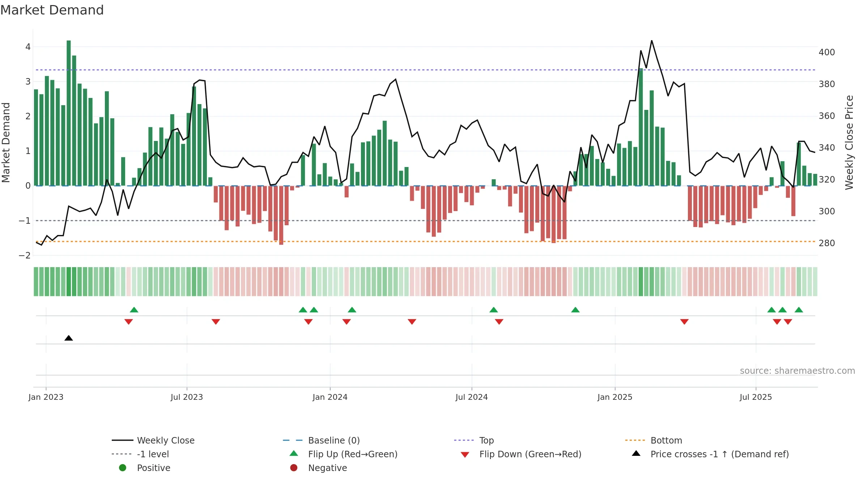This screenshot has height=488, width=868.
Task: Click the green triangle in Flip Up legend
Action: point(294,453)
